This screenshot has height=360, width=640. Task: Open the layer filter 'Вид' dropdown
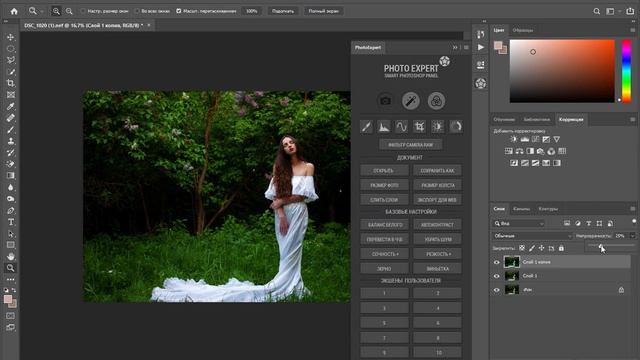tap(518, 224)
